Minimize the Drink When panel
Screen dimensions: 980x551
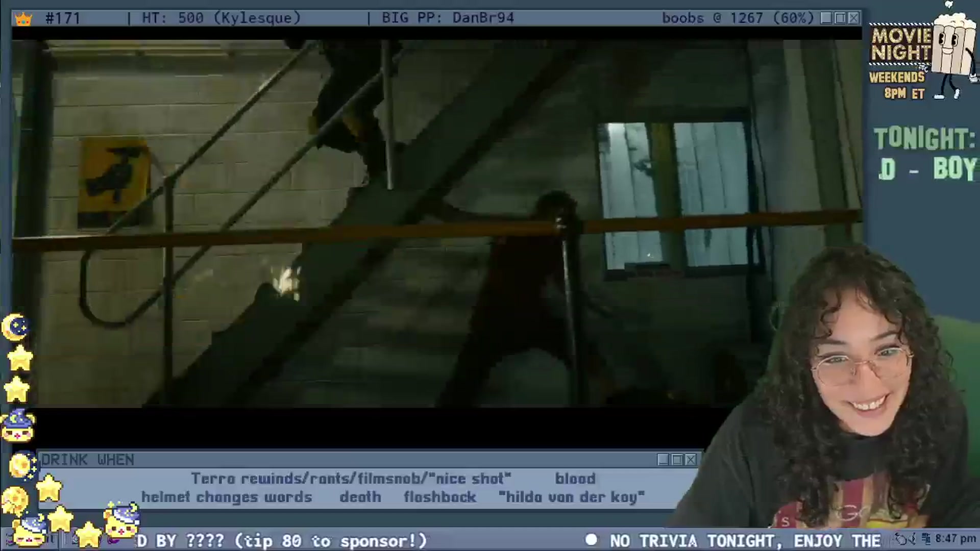(x=663, y=460)
